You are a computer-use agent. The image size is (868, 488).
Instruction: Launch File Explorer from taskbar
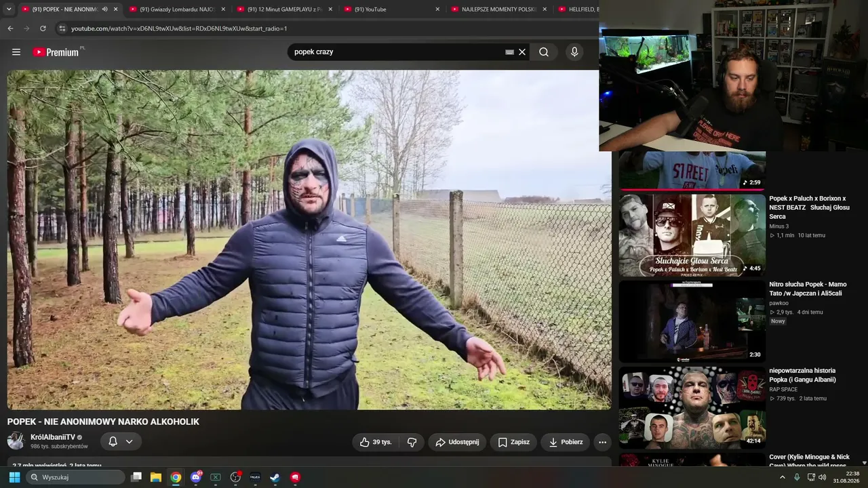(x=156, y=477)
